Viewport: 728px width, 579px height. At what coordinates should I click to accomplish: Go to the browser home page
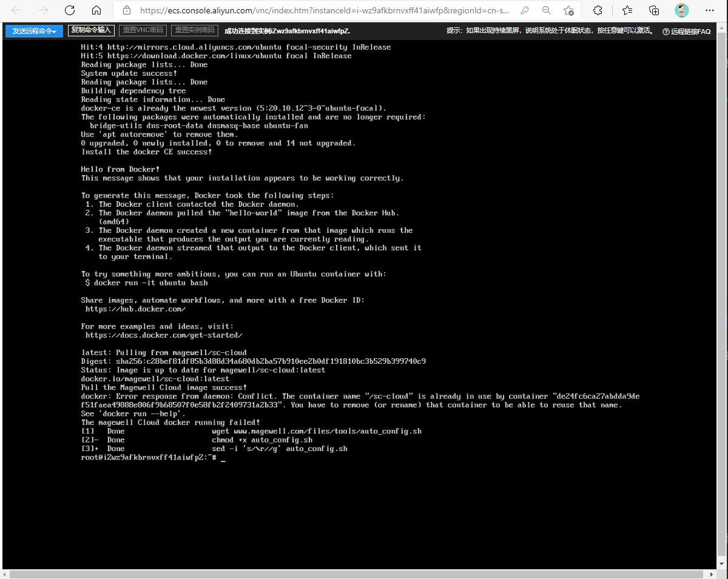pyautogui.click(x=96, y=10)
